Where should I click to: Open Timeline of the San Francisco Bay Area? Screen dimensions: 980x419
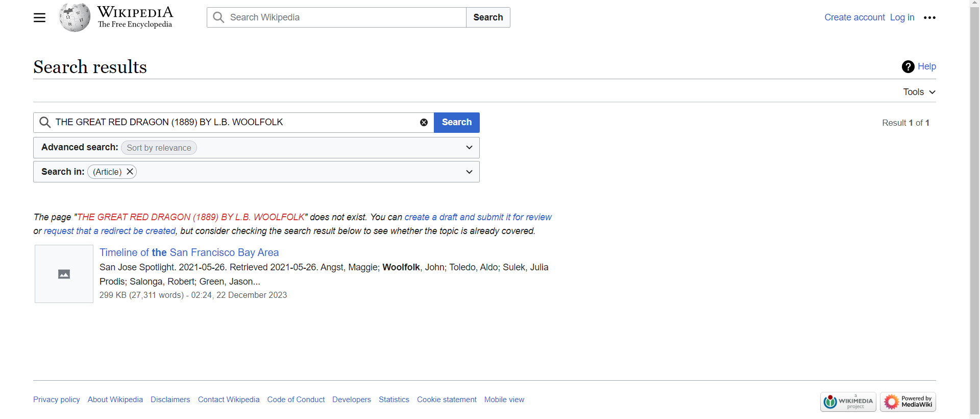[189, 252]
